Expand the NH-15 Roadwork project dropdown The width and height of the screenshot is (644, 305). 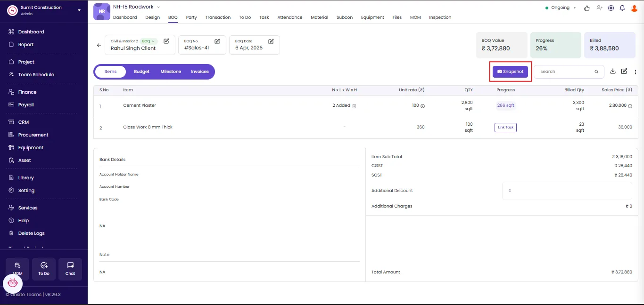tap(158, 7)
